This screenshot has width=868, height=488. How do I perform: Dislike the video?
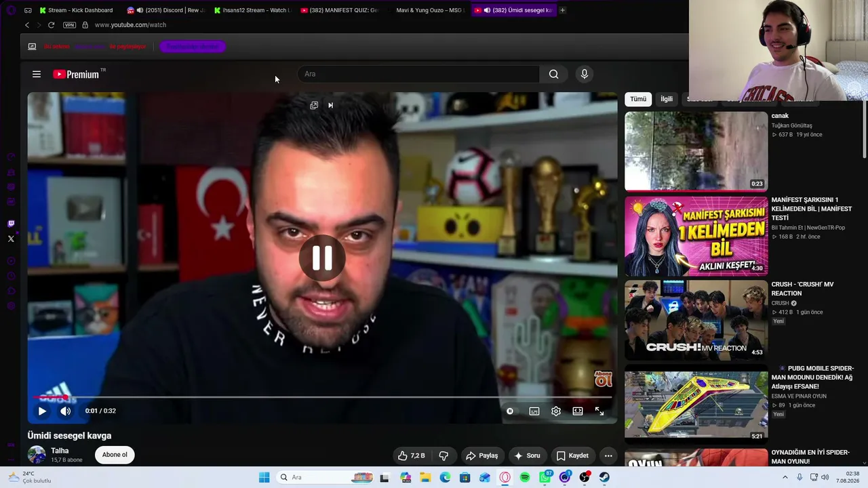[443, 455]
